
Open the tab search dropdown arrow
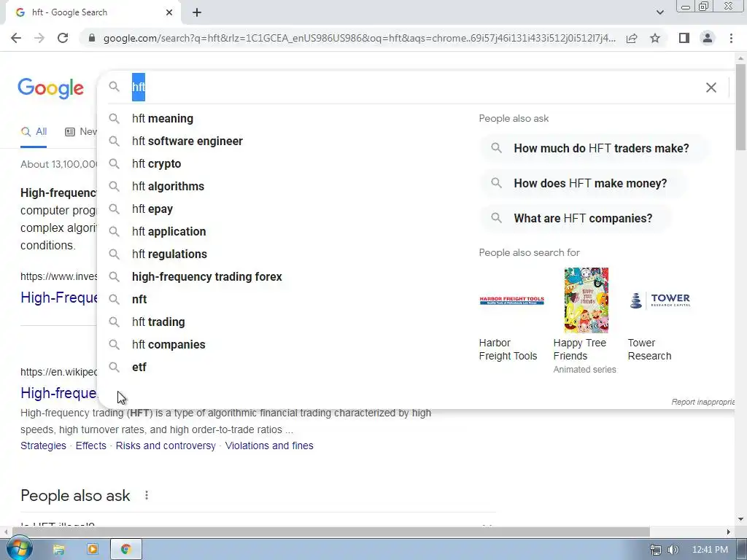[659, 12]
